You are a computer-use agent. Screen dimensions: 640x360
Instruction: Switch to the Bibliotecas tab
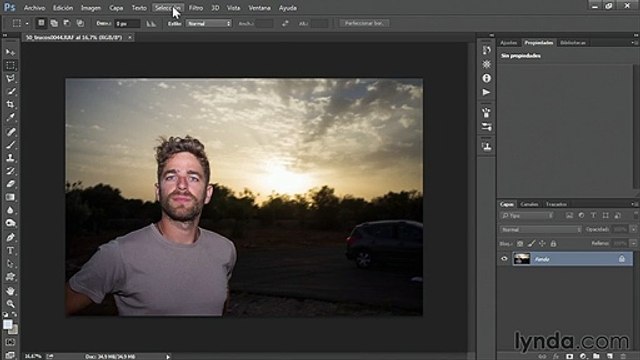(x=573, y=43)
